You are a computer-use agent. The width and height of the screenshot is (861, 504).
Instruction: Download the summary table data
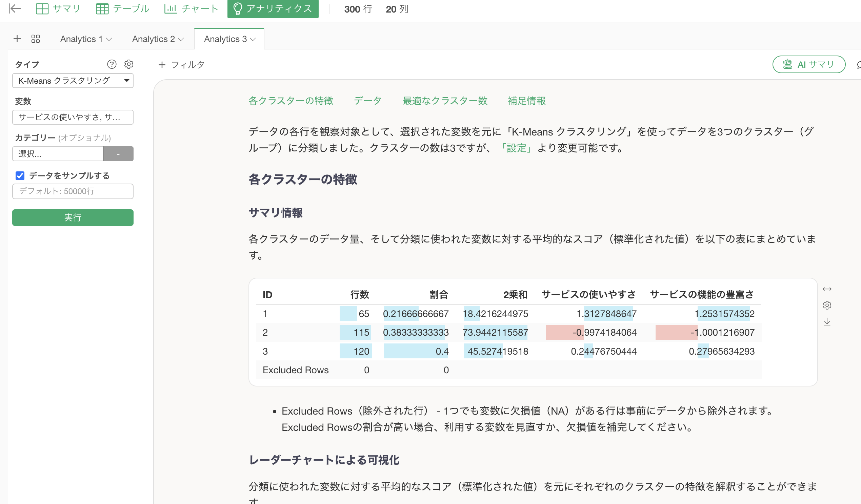click(x=827, y=322)
